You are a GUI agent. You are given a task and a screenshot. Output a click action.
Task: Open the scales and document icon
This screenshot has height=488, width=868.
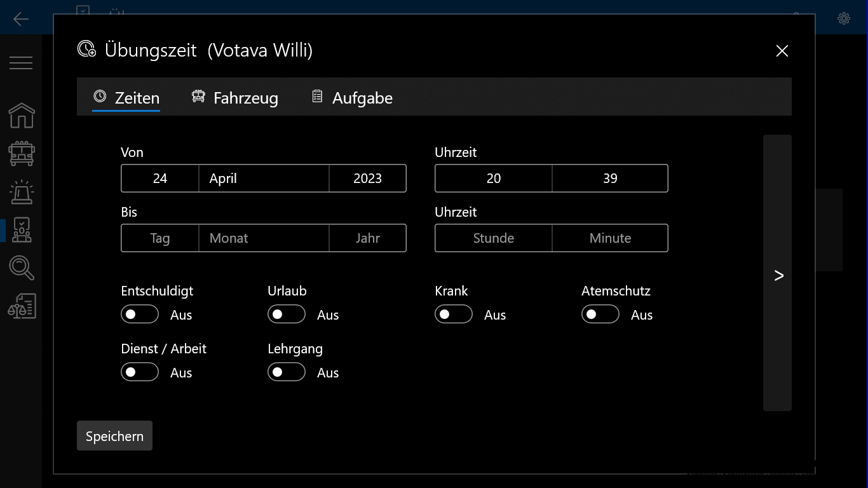(21, 306)
